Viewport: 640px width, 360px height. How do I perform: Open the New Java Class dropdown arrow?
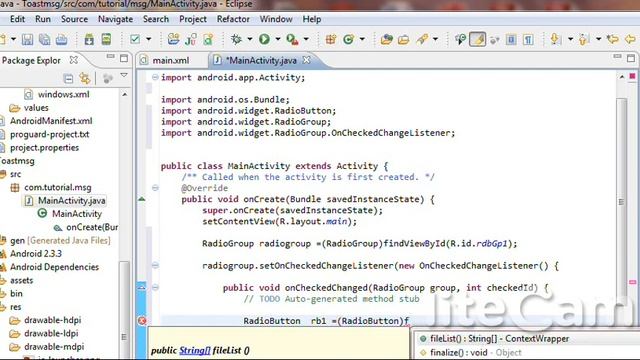(362, 39)
